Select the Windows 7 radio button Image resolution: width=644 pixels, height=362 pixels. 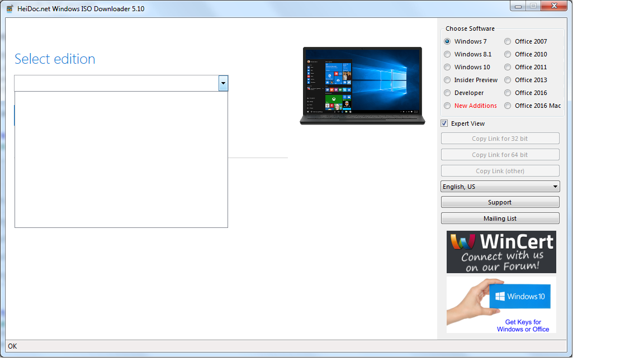(447, 41)
